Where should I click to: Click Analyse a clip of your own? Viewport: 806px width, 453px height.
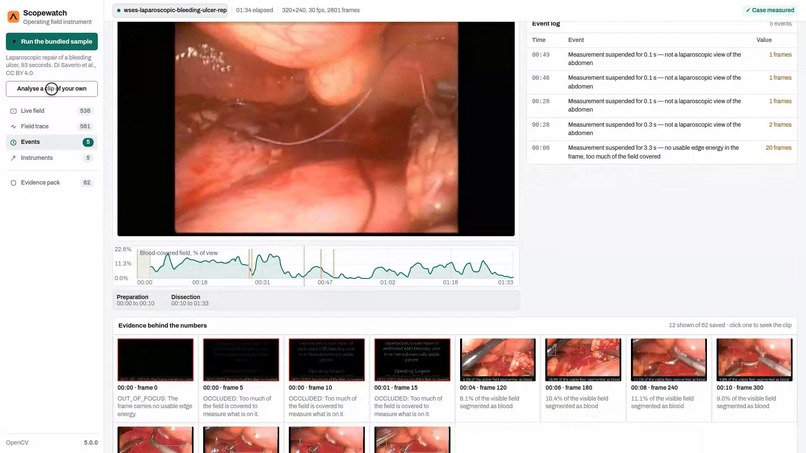point(52,88)
